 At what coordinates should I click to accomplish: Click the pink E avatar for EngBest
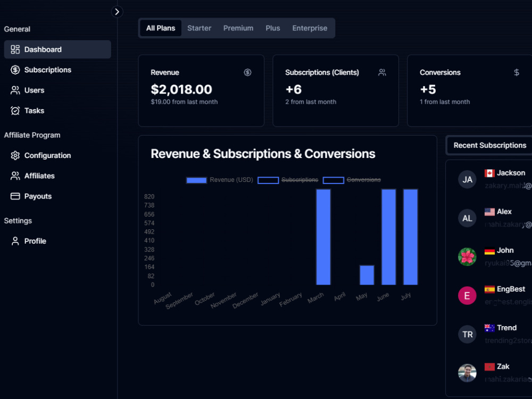[467, 295]
